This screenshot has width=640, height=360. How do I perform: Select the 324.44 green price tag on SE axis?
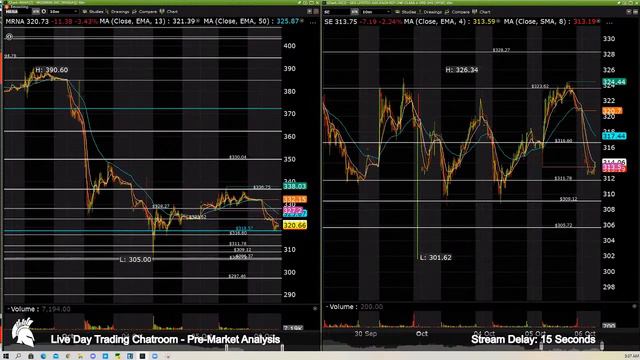(x=614, y=82)
